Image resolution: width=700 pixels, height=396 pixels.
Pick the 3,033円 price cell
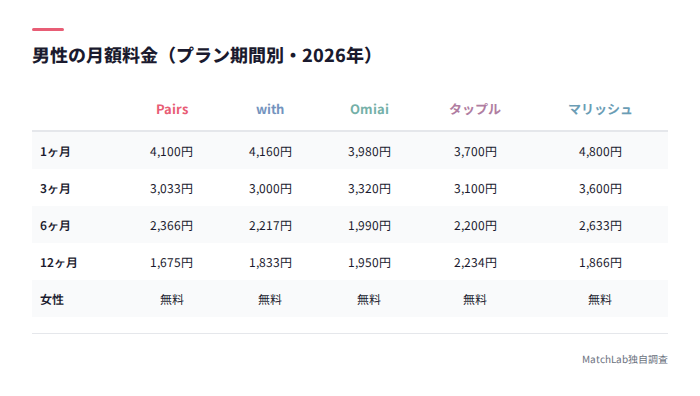171,189
